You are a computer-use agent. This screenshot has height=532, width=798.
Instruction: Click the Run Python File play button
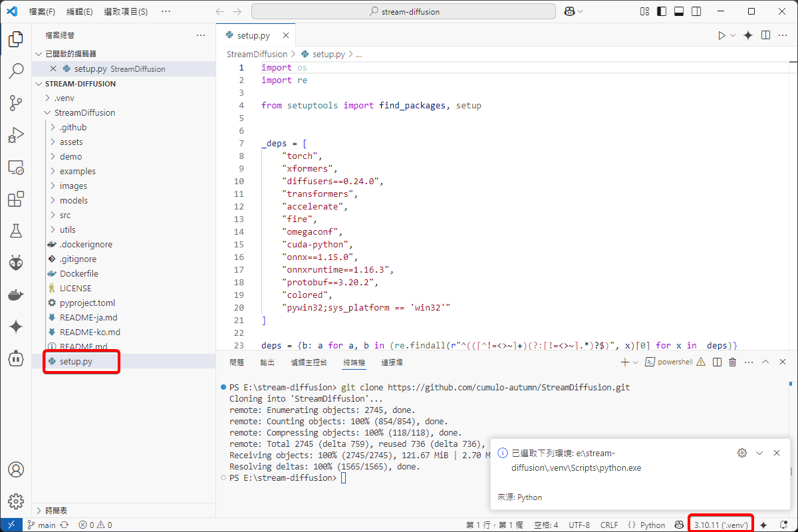pyautogui.click(x=722, y=35)
